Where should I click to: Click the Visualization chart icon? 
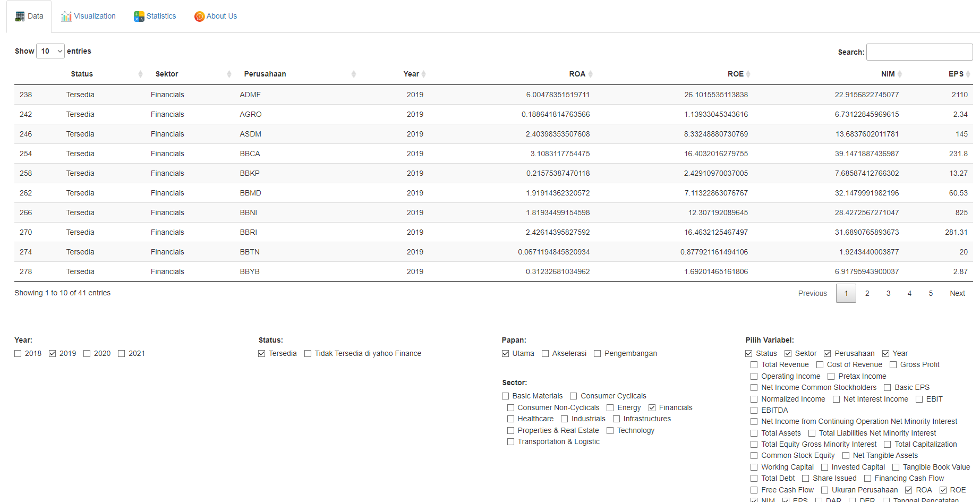click(66, 16)
